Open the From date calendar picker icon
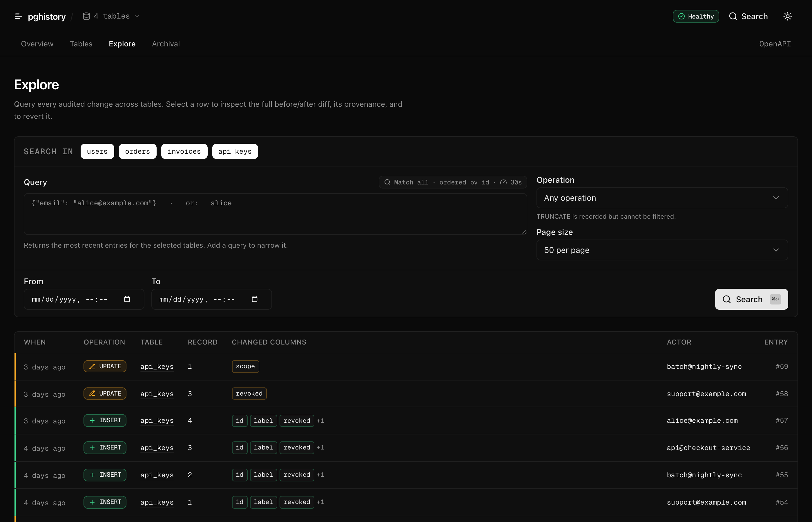812x522 pixels. coord(127,299)
